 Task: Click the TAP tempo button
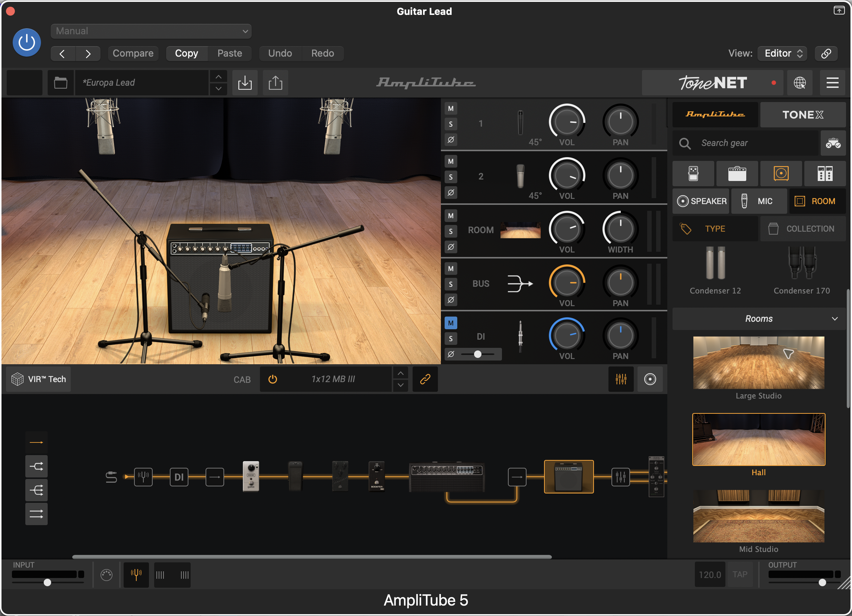point(740,574)
